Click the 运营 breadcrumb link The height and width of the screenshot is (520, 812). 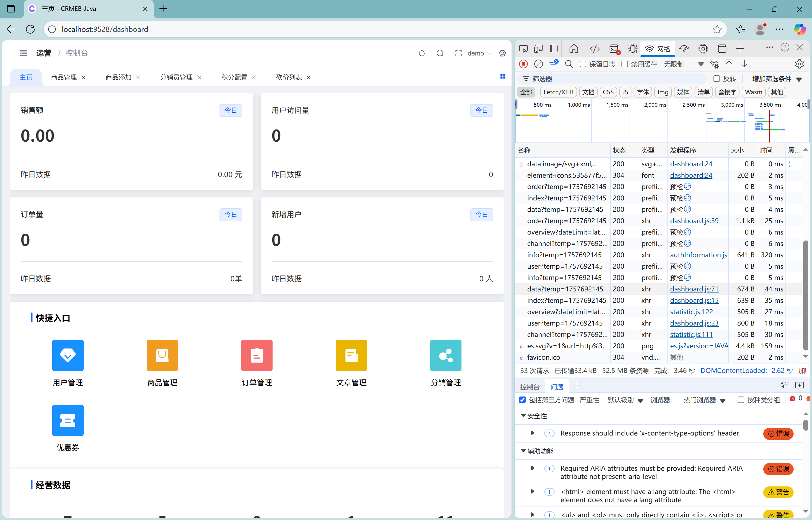coord(44,53)
